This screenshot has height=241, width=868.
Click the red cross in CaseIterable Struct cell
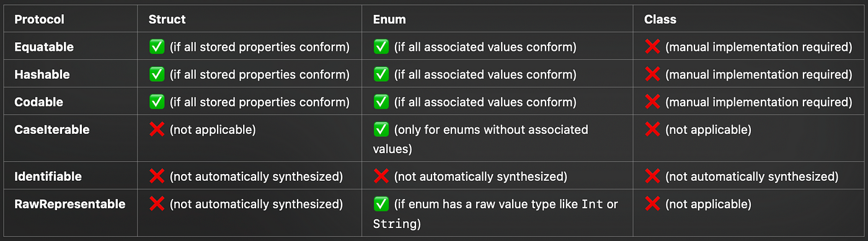pos(157,129)
